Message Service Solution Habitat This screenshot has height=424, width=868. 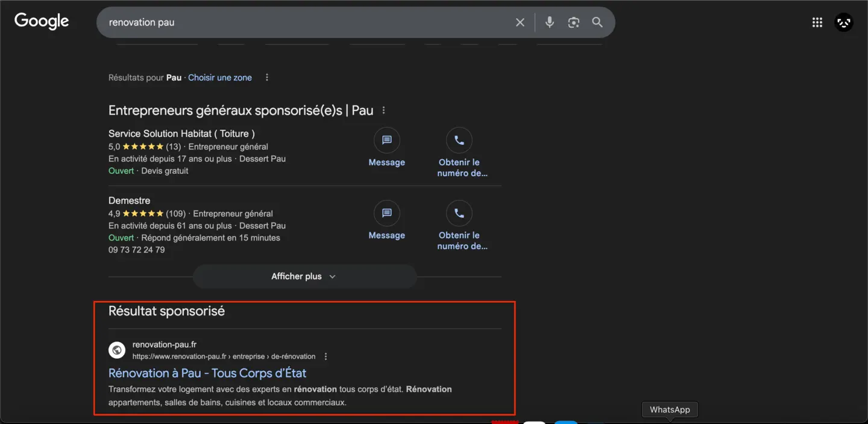(386, 148)
